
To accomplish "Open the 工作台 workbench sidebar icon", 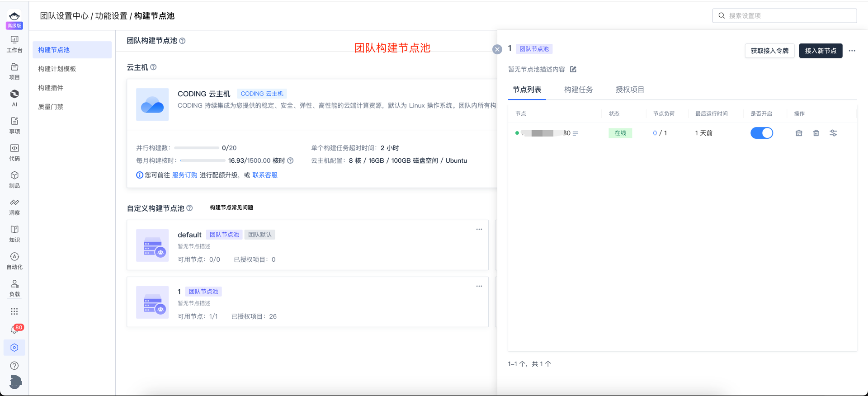I will coord(14,44).
